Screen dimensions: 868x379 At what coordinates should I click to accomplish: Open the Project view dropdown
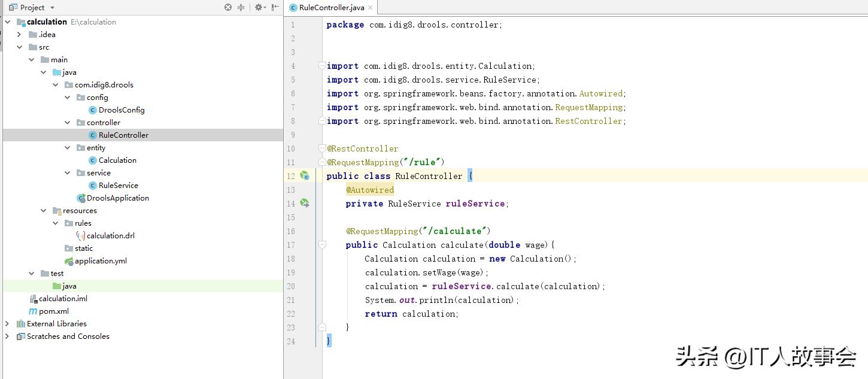pos(52,7)
